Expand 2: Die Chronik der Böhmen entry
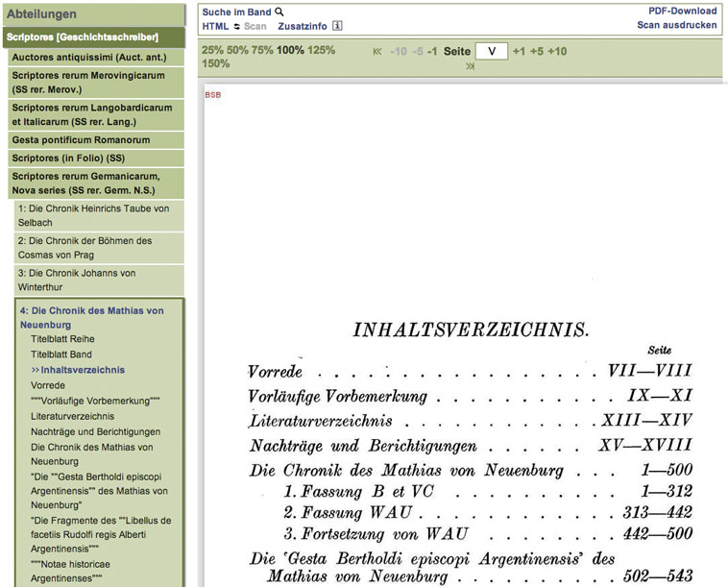This screenshot has width=728, height=587. click(x=85, y=247)
